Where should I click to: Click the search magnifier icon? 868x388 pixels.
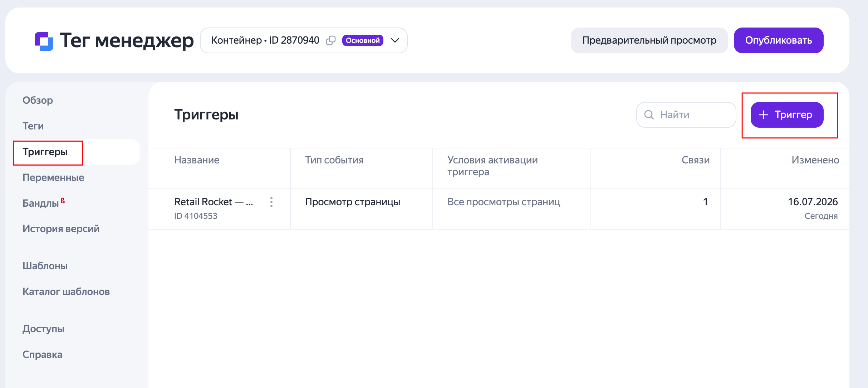649,115
